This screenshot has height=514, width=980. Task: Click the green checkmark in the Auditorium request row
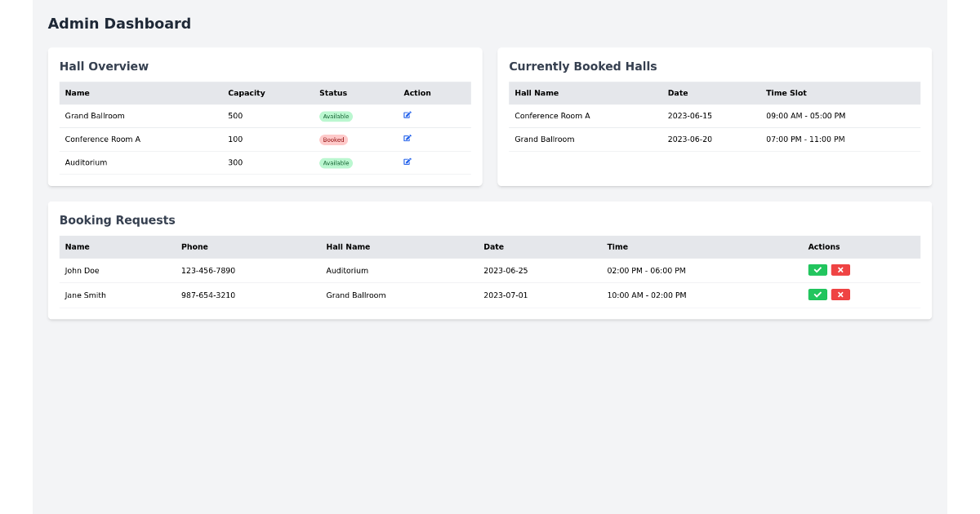point(817,269)
